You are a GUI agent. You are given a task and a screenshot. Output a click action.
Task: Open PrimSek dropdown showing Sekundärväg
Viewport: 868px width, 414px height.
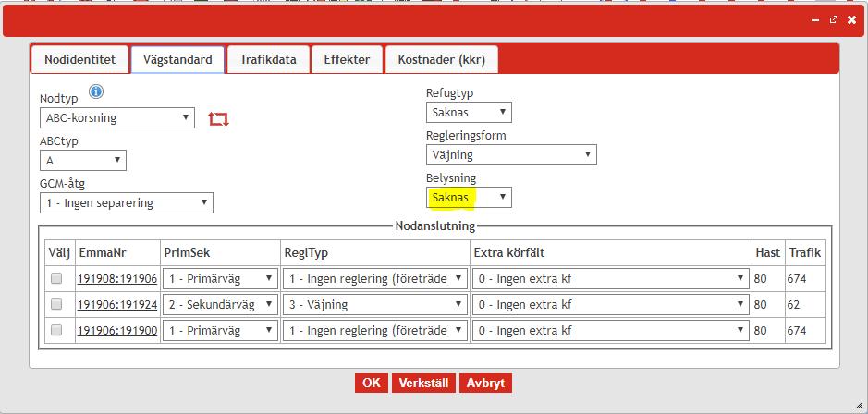(220, 304)
